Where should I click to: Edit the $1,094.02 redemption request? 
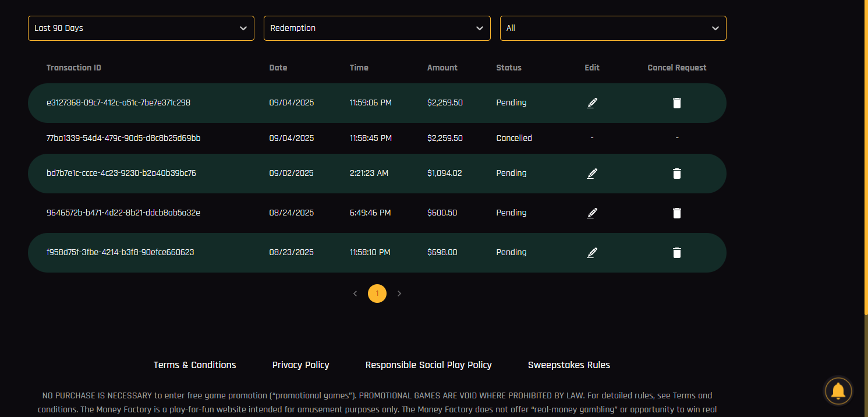[592, 174]
